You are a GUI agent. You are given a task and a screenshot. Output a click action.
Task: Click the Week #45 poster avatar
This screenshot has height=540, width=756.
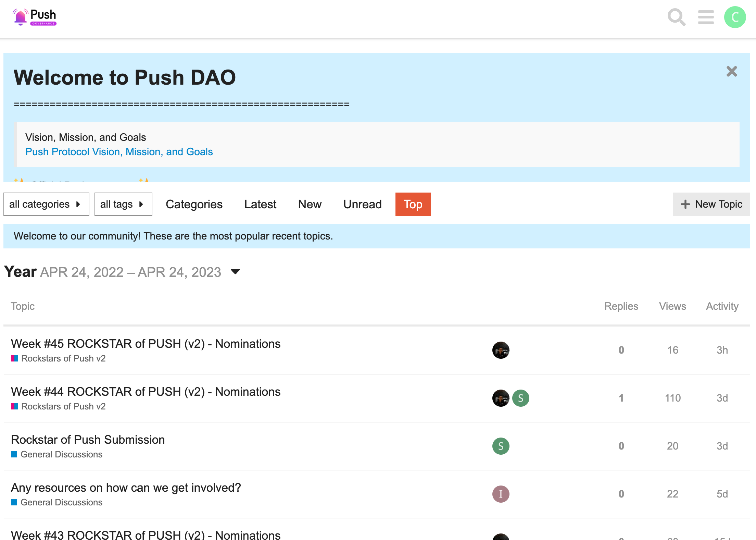501,350
